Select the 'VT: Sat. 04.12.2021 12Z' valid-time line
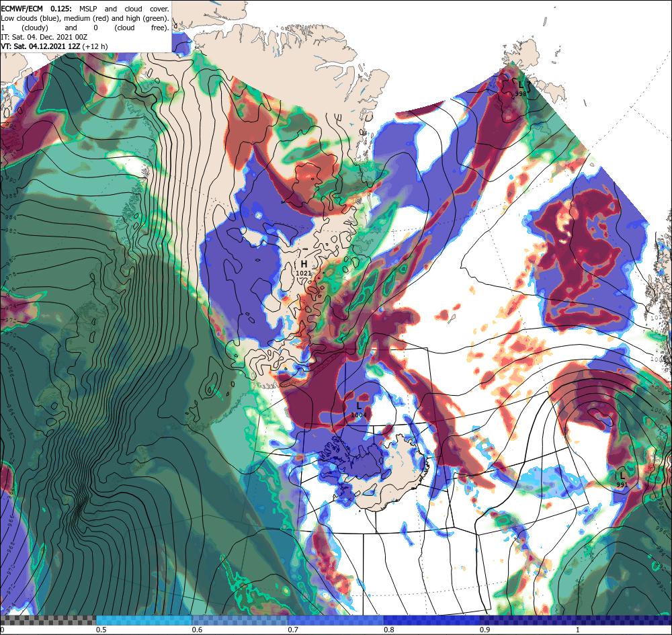 (40, 46)
